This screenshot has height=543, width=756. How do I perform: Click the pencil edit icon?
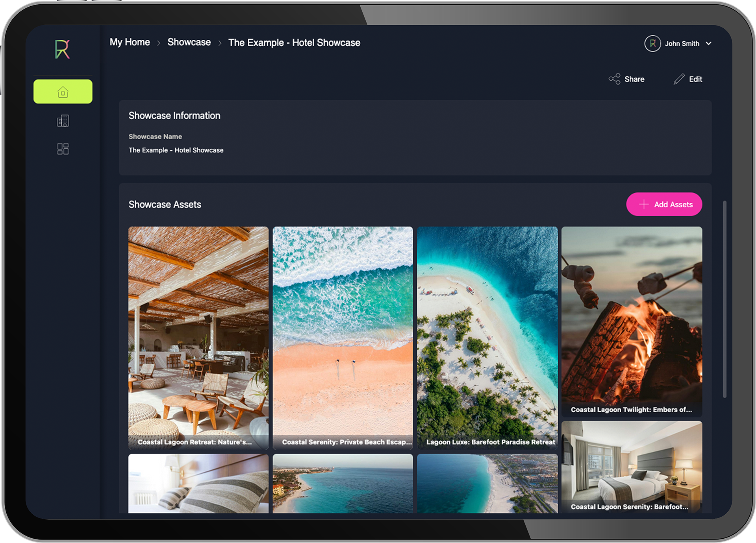pos(679,79)
